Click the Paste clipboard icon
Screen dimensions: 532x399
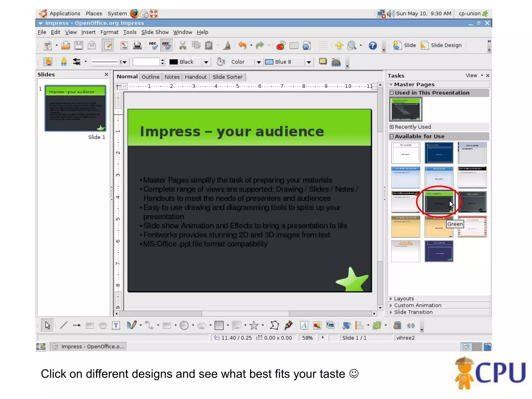pyautogui.click(x=209, y=46)
